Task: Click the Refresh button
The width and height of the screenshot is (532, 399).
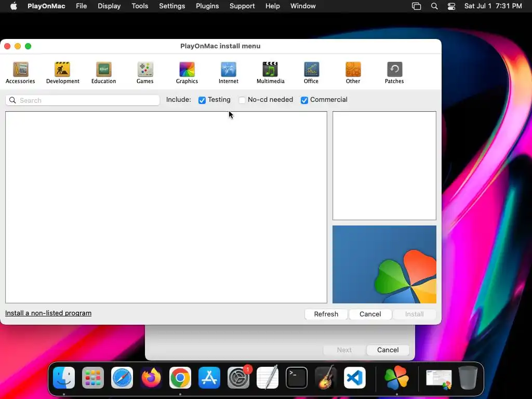Action: 326,314
